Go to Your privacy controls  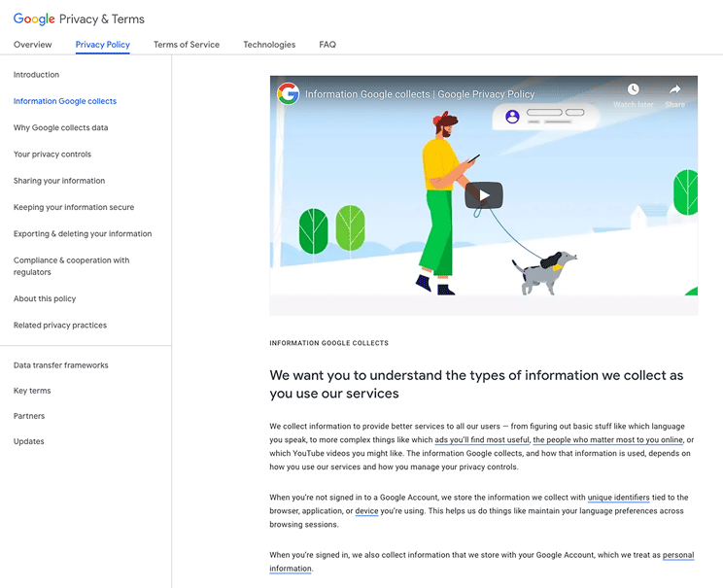pos(52,154)
